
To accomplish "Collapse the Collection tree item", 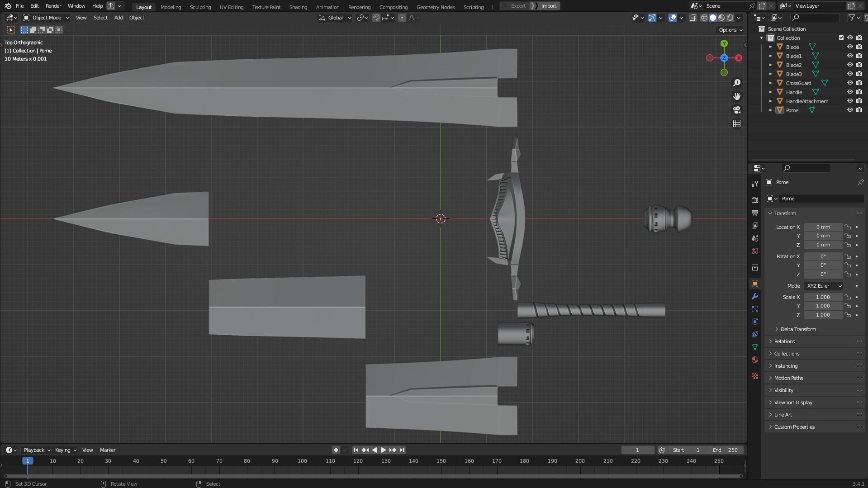I will pos(762,38).
